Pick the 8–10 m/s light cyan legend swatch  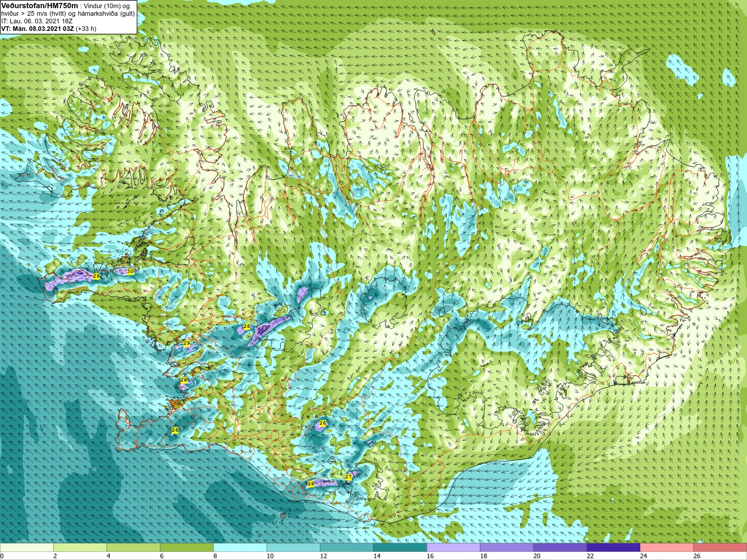tap(240, 548)
